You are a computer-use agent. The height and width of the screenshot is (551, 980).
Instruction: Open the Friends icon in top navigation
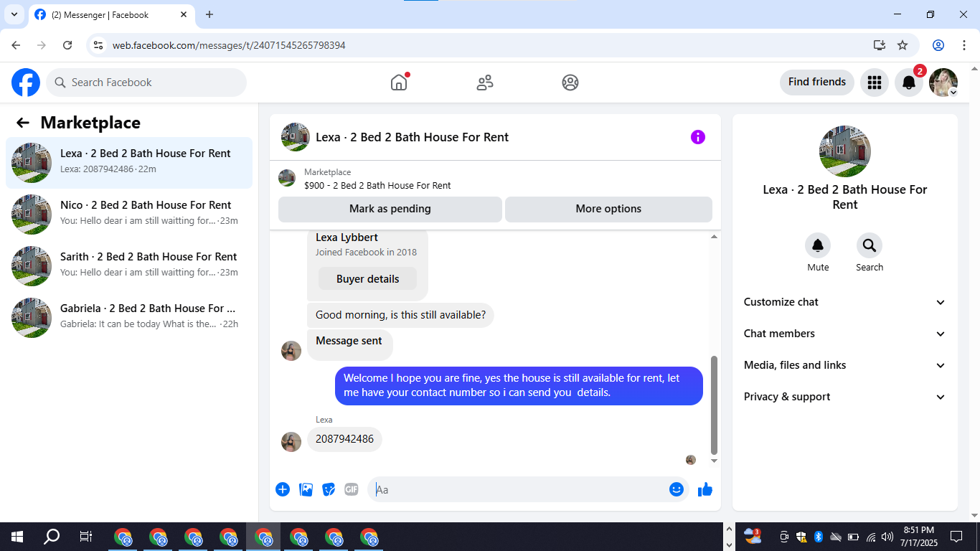pyautogui.click(x=485, y=83)
